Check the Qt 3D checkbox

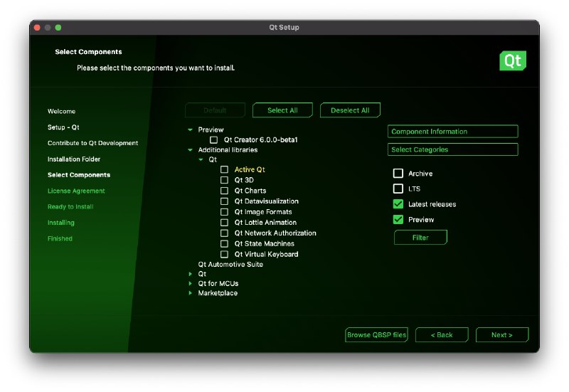[x=224, y=180]
